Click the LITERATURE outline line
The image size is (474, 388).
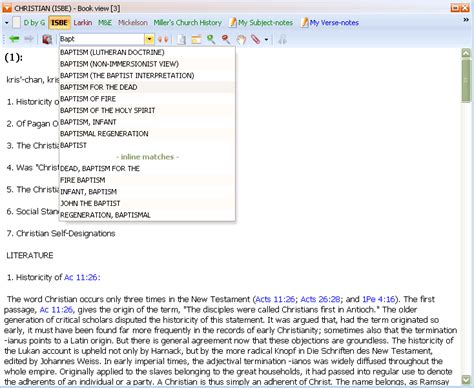(30, 255)
